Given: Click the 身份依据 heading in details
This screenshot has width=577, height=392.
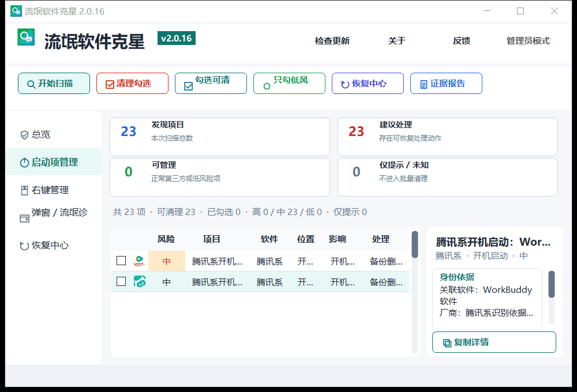Looking at the screenshot, I should 456,277.
